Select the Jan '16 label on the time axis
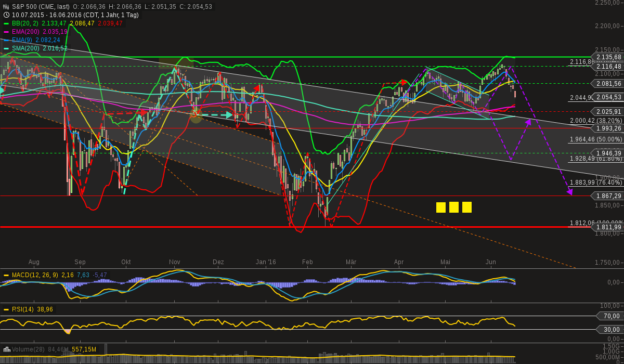 pyautogui.click(x=266, y=262)
